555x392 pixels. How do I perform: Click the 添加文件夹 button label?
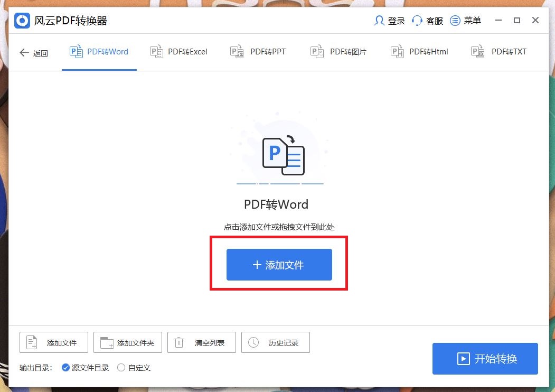pyautogui.click(x=136, y=343)
